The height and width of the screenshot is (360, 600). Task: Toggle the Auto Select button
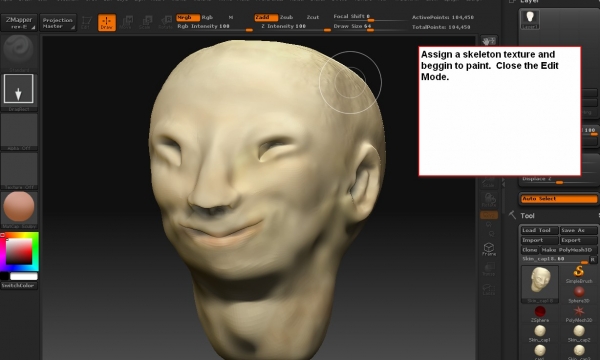[559, 199]
